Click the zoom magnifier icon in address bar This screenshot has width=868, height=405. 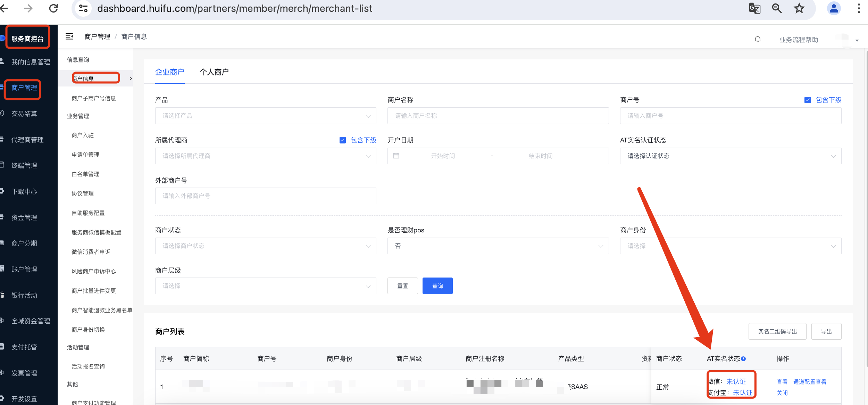tap(777, 8)
